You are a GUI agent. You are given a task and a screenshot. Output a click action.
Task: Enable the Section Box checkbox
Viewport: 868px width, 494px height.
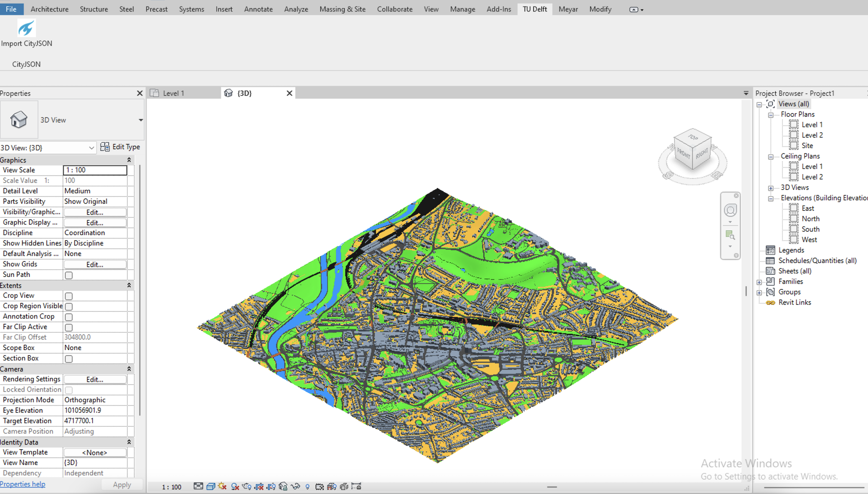69,359
